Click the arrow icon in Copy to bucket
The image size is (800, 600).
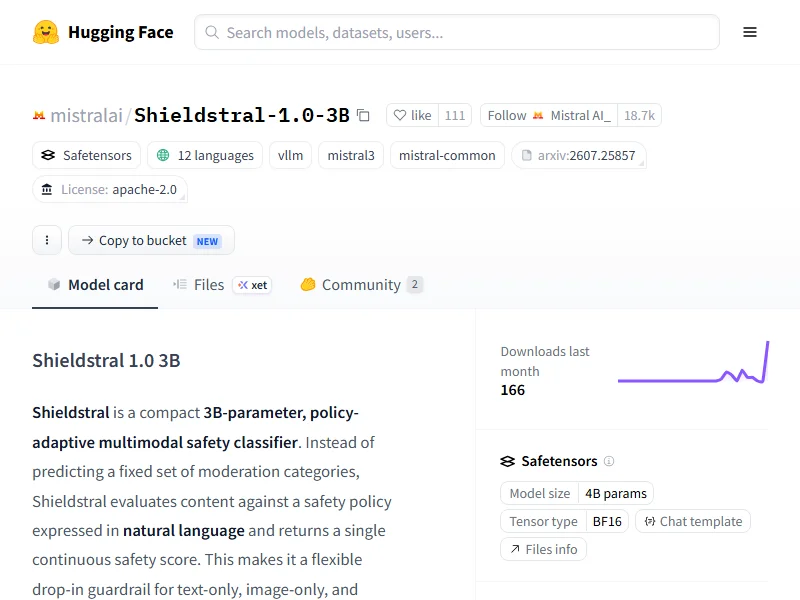(87, 240)
